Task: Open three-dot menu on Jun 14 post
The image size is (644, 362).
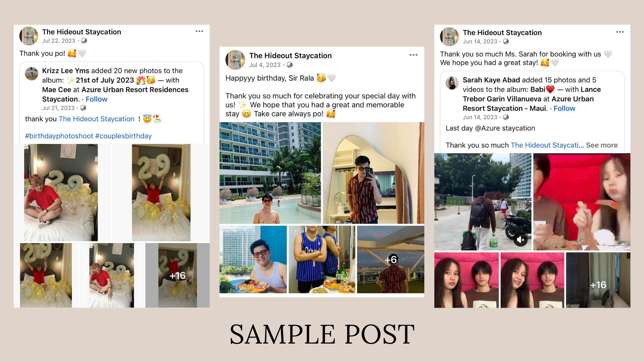Action: (620, 32)
